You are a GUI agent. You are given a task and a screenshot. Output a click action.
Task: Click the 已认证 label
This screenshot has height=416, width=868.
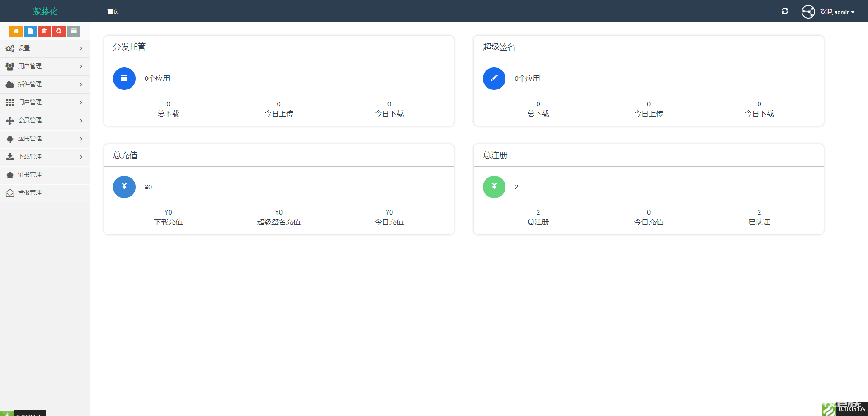[x=759, y=222]
